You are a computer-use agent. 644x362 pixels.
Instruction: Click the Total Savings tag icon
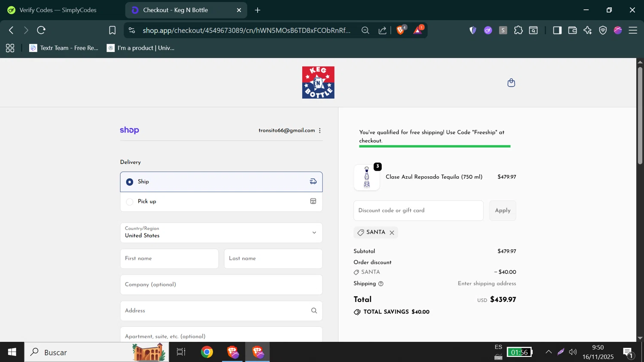(357, 312)
